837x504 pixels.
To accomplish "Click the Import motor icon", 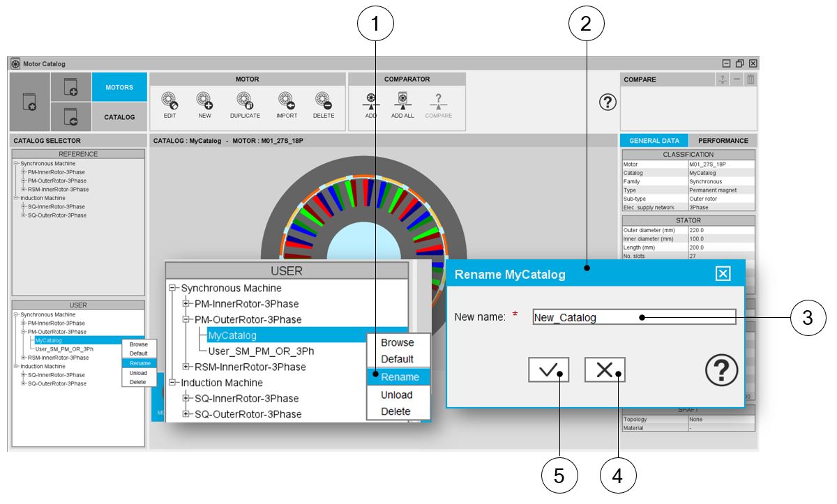I will coord(287,100).
